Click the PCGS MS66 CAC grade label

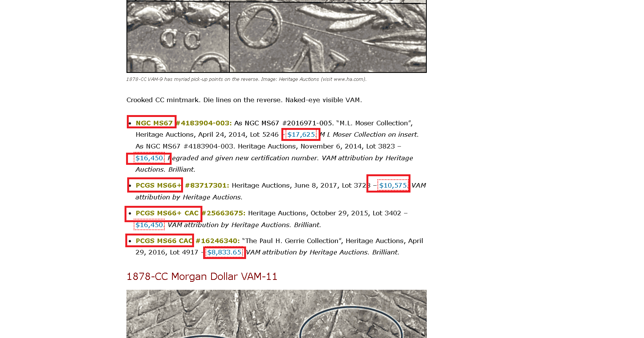click(x=164, y=241)
